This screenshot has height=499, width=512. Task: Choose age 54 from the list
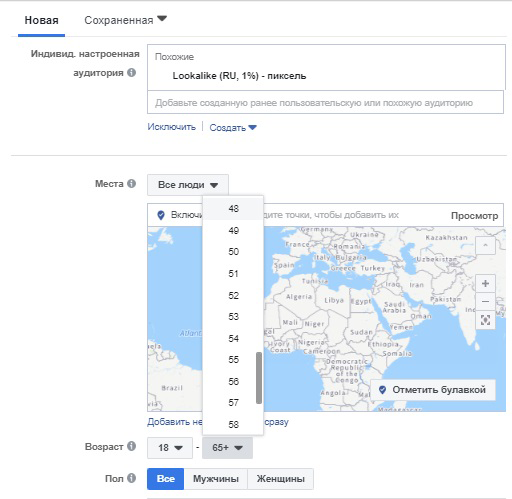pos(233,338)
